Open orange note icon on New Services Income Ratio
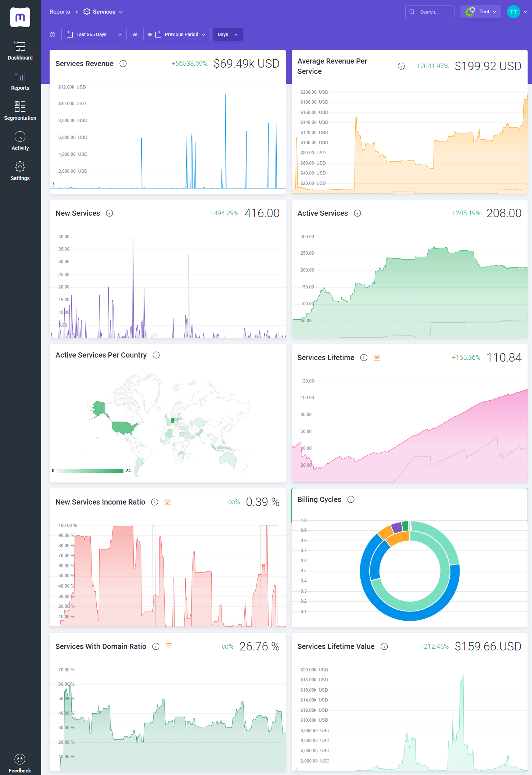This screenshot has width=532, height=775. [x=168, y=502]
